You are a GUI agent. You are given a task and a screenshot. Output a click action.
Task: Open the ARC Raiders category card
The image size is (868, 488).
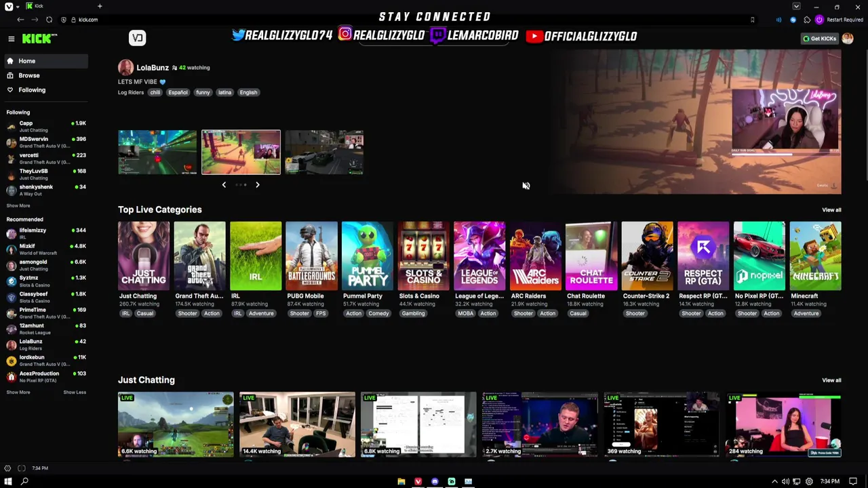536,256
